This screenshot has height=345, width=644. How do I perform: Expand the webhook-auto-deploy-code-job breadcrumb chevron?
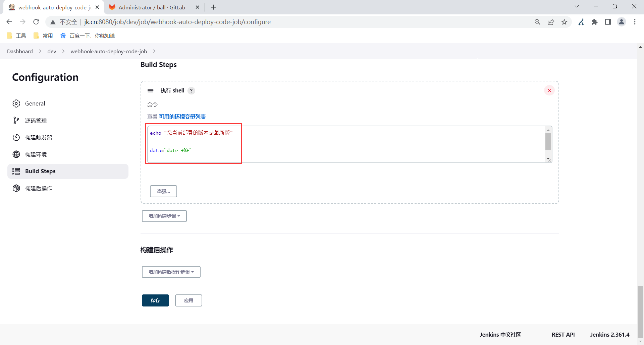click(x=154, y=51)
